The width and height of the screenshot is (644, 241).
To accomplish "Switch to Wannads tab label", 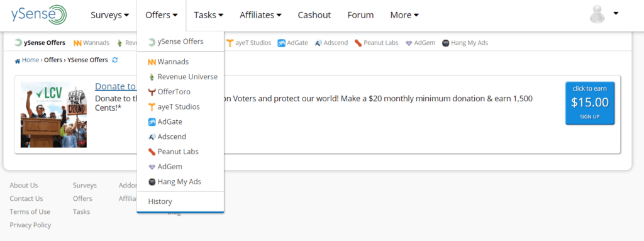I will (x=96, y=43).
